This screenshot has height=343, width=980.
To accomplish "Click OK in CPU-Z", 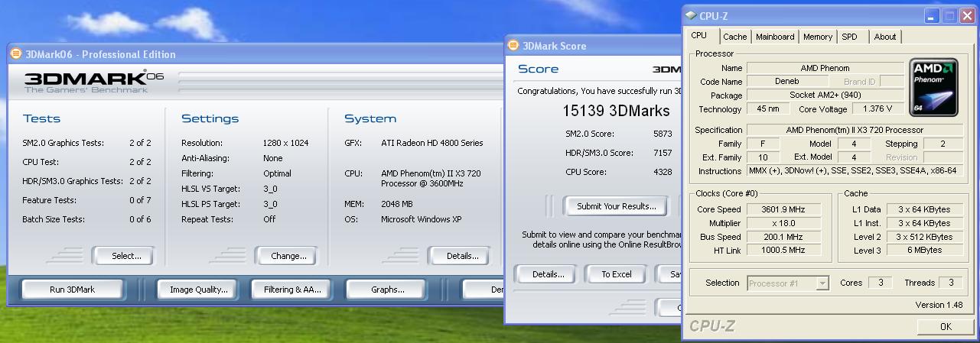I will pos(946,327).
